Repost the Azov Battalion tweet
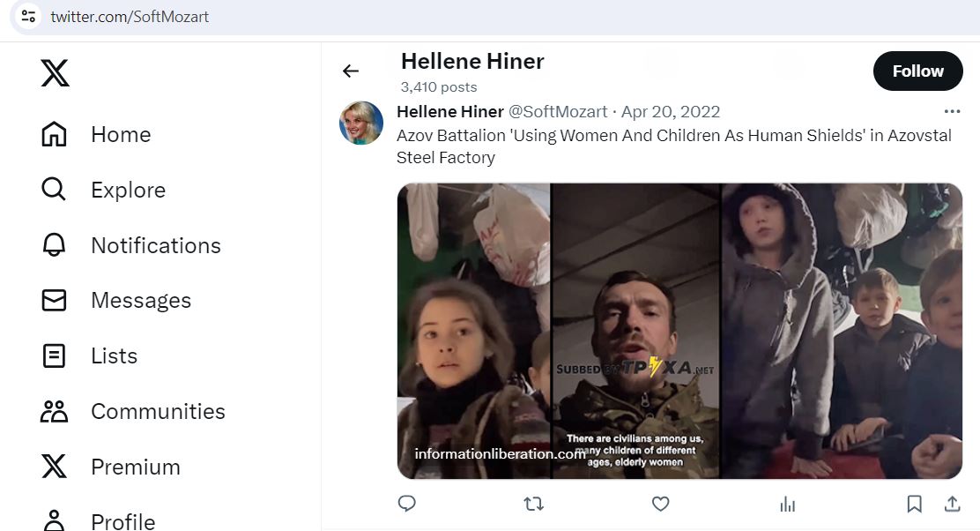980x531 pixels. pos(533,504)
